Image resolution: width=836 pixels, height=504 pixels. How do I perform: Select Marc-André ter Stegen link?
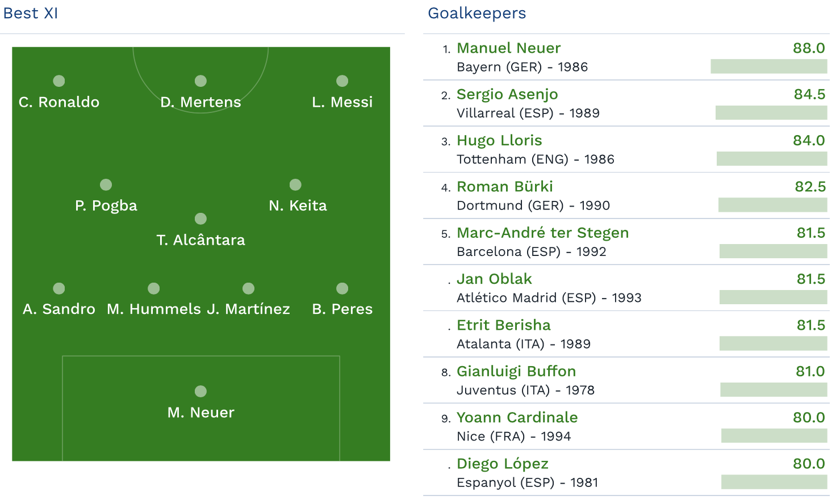(542, 233)
